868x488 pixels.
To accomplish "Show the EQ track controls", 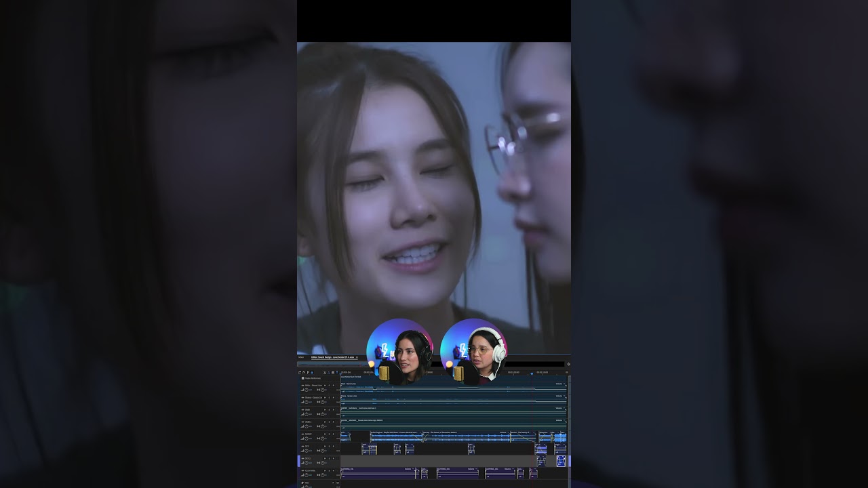I will point(311,372).
